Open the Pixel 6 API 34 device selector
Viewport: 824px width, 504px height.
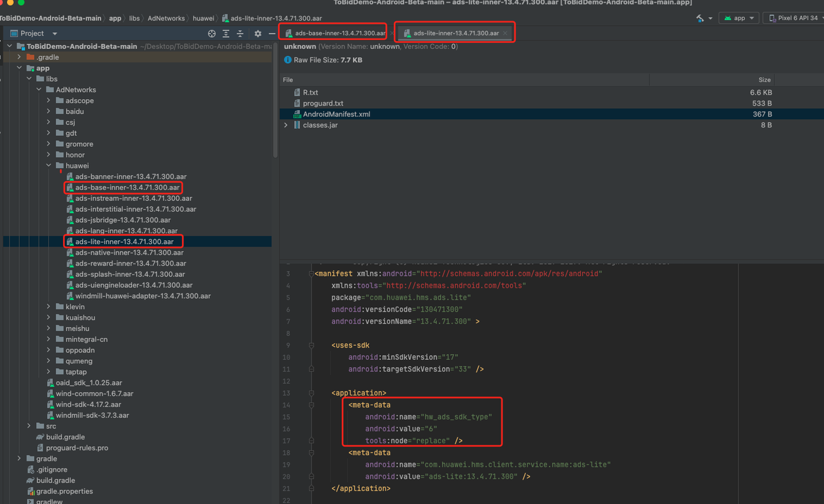[x=796, y=18]
